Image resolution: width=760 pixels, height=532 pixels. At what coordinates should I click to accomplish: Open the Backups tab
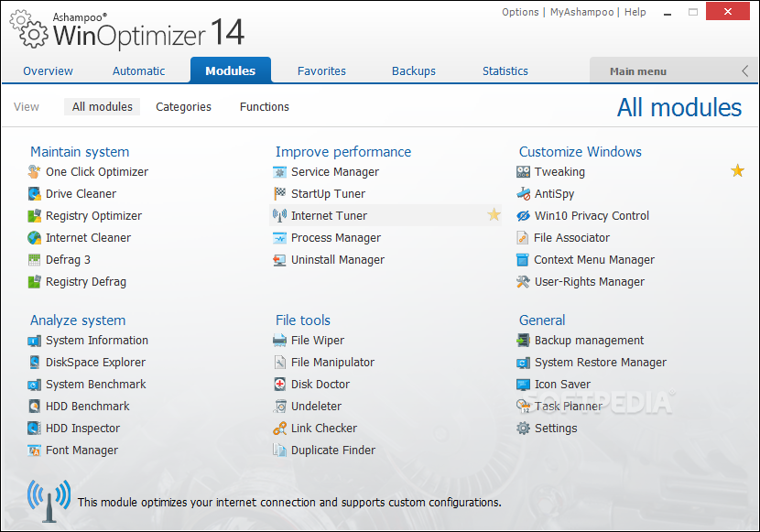click(x=414, y=71)
